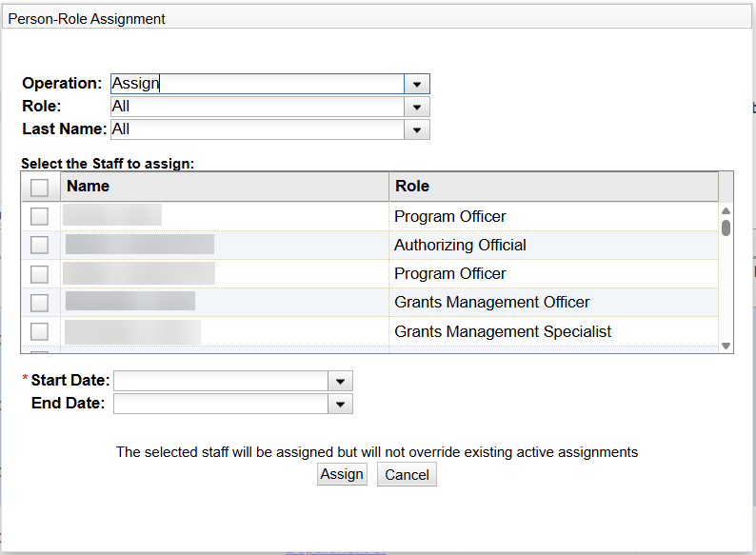756x555 pixels.
Task: Check the second Program Officer row checkbox
Action: point(40,274)
